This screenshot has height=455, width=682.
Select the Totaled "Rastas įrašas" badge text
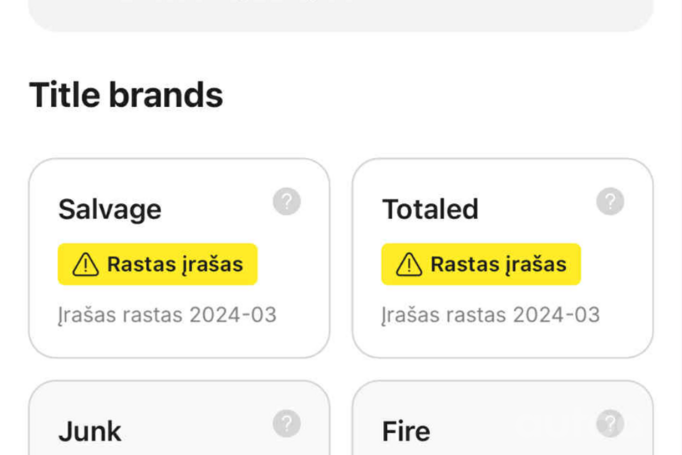tap(498, 264)
